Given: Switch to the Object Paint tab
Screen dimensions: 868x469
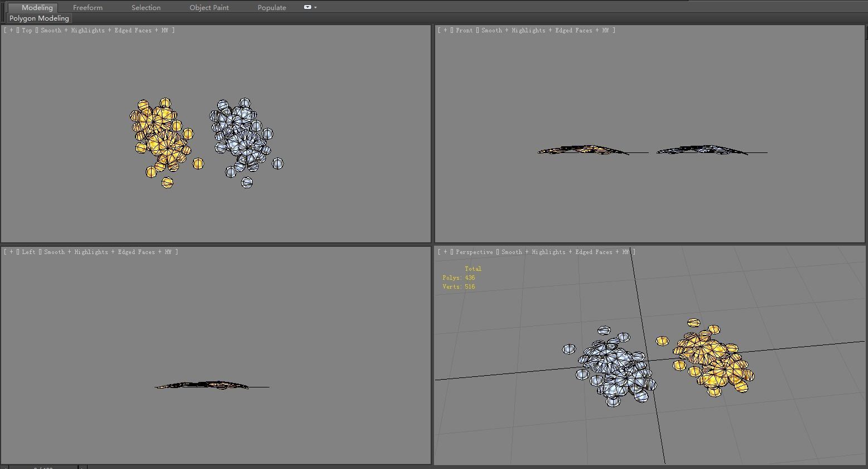Looking at the screenshot, I should tap(209, 7).
